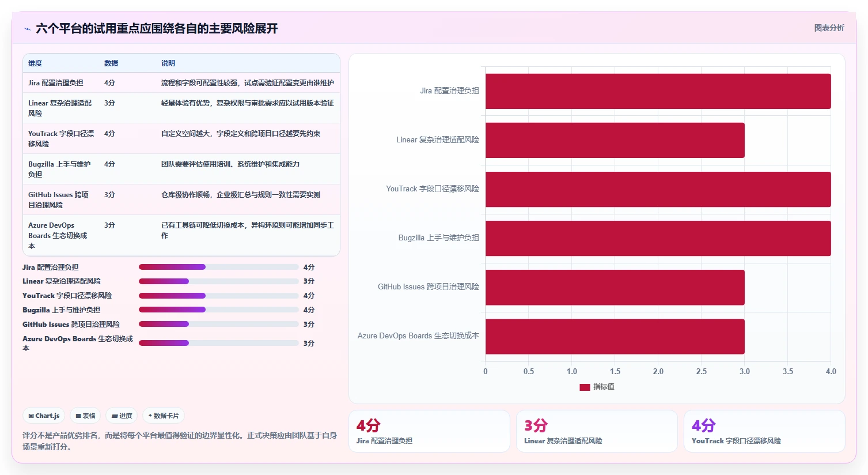
Task: Select the Chart.js tag chip
Action: click(x=44, y=416)
